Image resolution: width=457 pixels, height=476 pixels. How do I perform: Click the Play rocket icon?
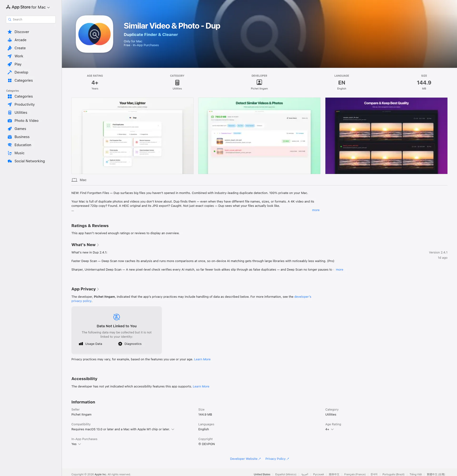coord(10,64)
